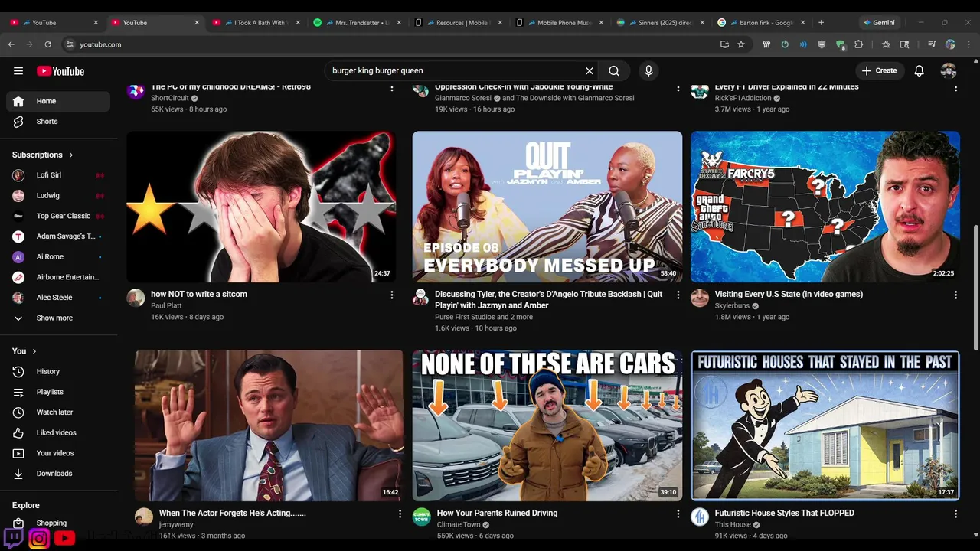Viewport: 980px width, 551px height.
Task: Open Adam Savage's Tested subscription
Action: point(59,236)
